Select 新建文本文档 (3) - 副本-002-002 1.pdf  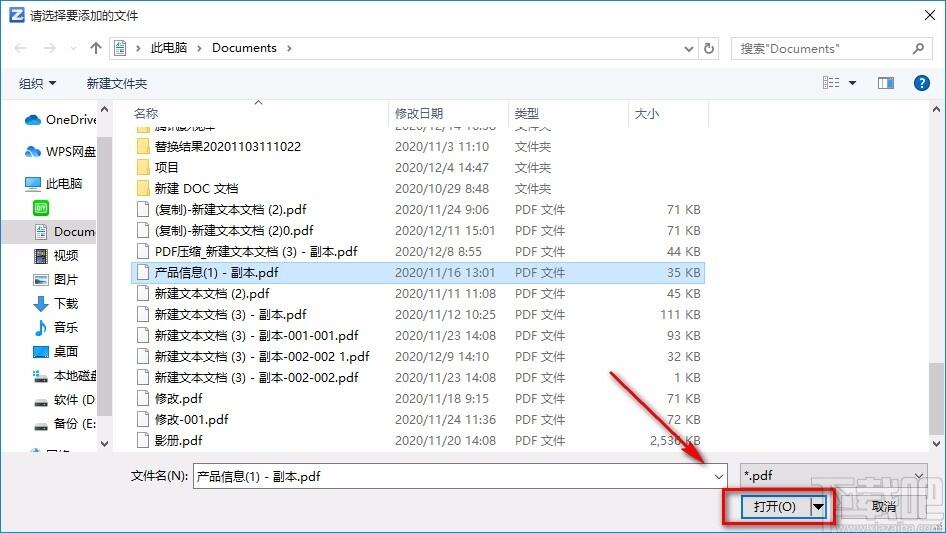coord(417,357)
